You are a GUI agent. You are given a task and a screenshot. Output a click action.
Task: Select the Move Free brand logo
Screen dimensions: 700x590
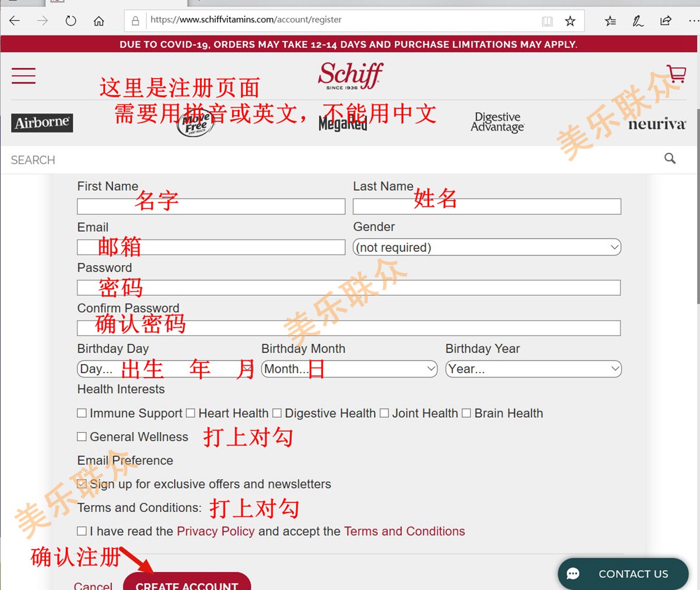tap(196, 122)
